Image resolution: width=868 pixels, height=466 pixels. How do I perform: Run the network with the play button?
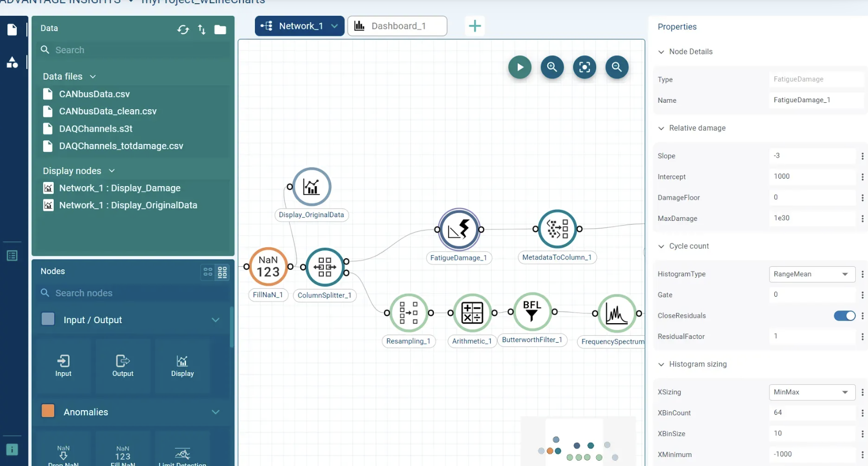(x=519, y=67)
